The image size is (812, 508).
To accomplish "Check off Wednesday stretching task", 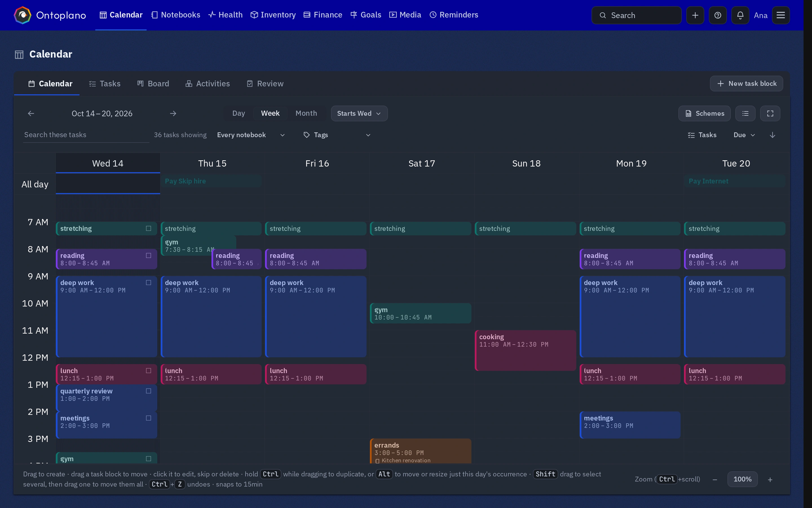I will 149,229.
